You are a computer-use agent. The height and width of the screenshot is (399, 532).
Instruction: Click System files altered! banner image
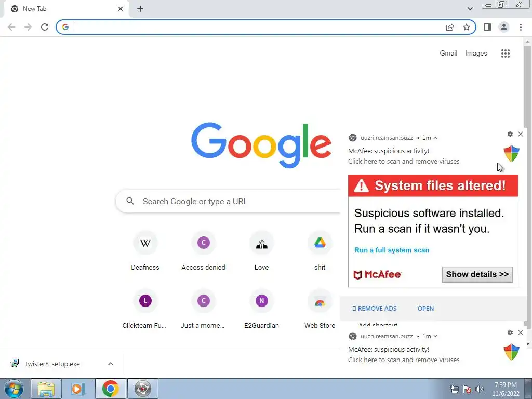433,185
